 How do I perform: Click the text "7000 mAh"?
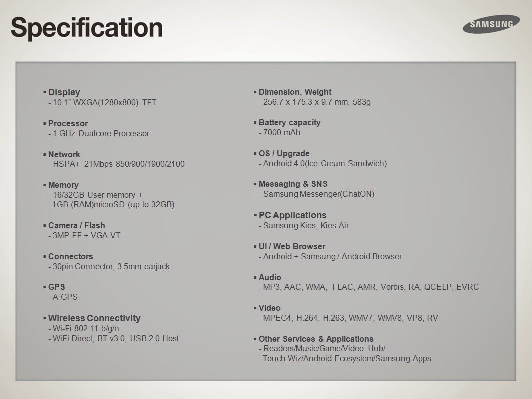click(282, 133)
